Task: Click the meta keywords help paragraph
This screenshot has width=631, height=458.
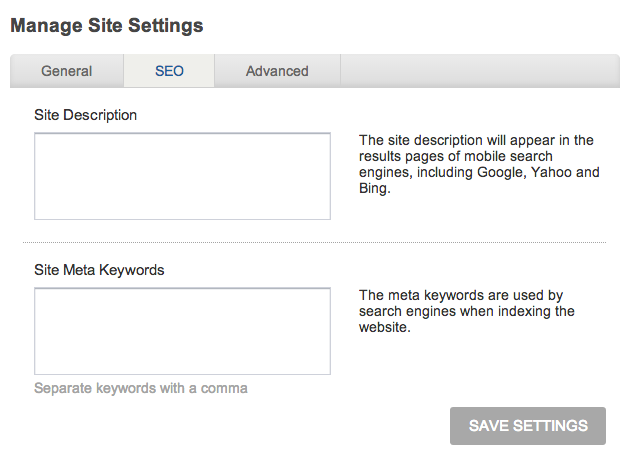Action: tap(467, 311)
